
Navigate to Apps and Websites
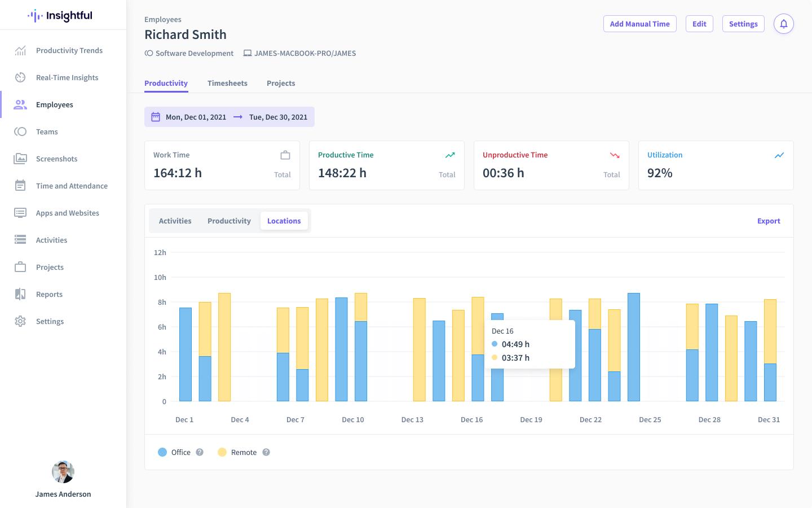click(x=67, y=213)
